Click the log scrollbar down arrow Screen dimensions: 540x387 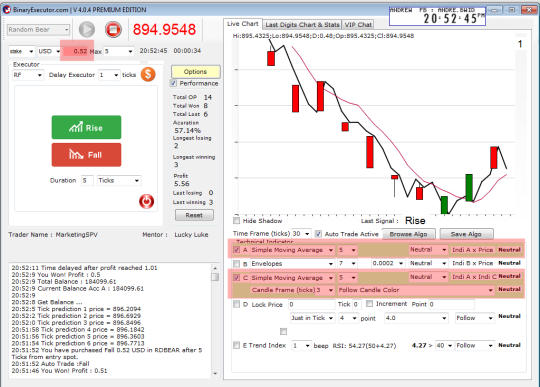(215, 373)
